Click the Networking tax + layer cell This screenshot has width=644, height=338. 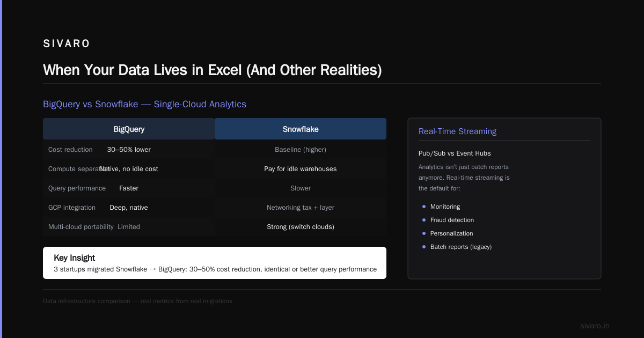tap(301, 208)
